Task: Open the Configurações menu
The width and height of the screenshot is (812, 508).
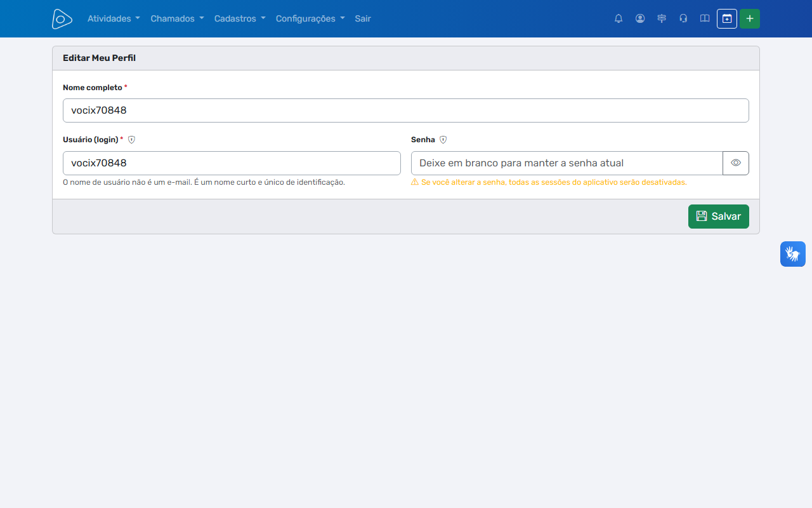Action: coord(310,18)
